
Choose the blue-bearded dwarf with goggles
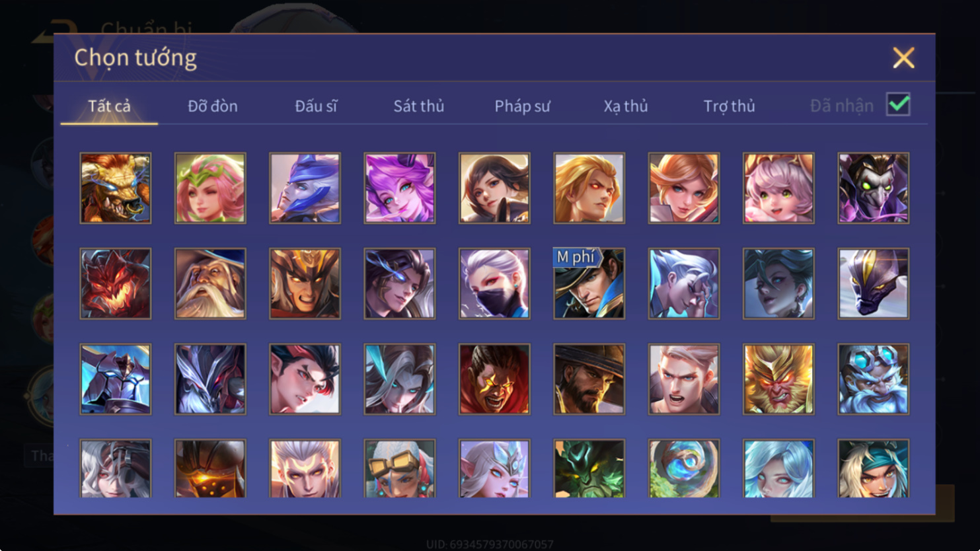coord(874,379)
